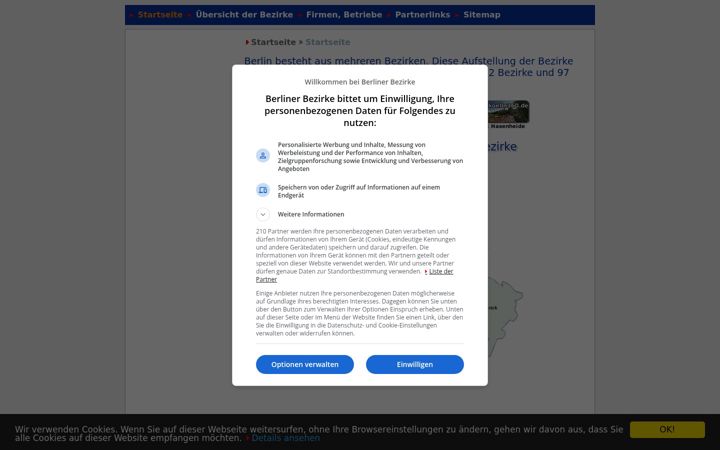The image size is (720, 450).
Task: Open Sitemap in the navigation bar
Action: (482, 15)
